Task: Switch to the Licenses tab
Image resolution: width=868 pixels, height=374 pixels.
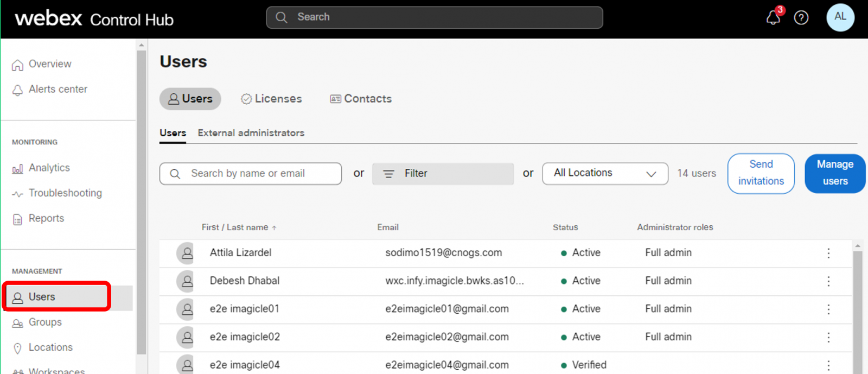Action: (271, 99)
